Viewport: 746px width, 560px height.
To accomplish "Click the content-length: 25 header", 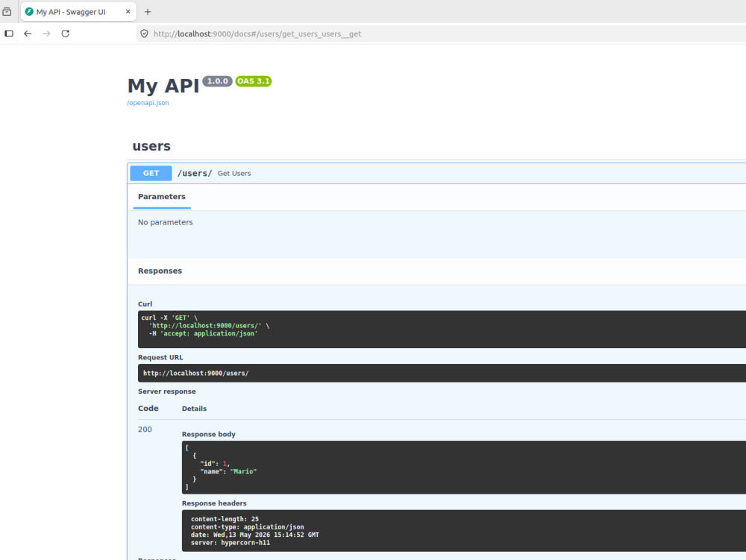I will (225, 519).
